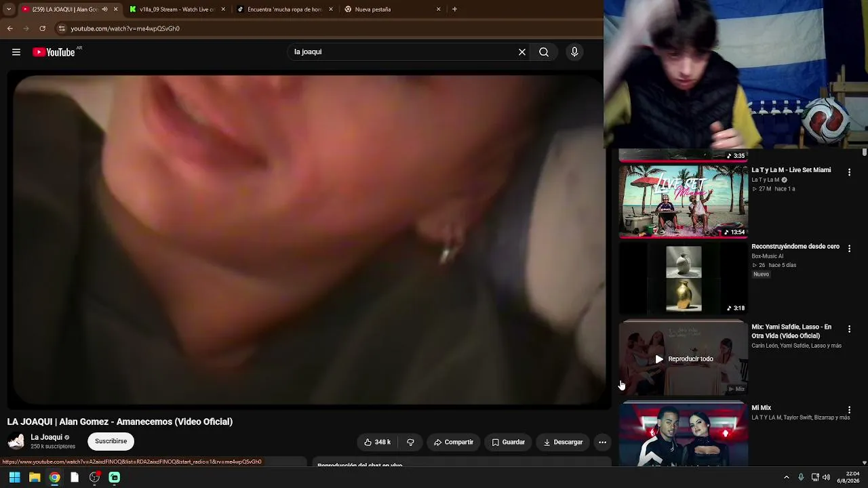Open the 'La T y La M - Live Set Miami' title
Image resolution: width=868 pixels, height=488 pixels.
click(791, 170)
